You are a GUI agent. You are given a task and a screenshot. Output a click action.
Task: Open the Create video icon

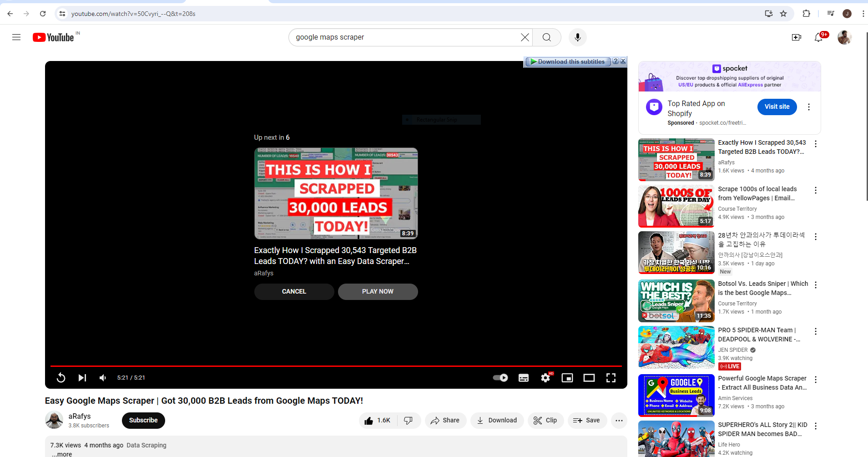point(797,37)
